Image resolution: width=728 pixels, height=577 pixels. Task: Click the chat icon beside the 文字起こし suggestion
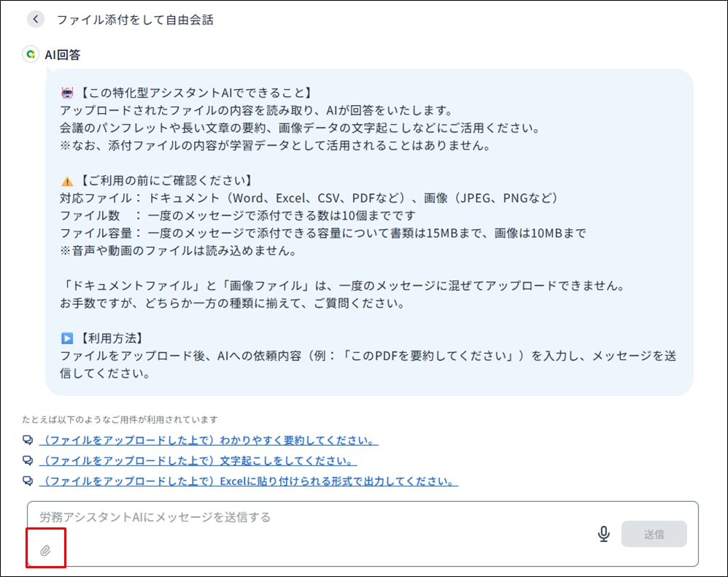click(x=28, y=461)
